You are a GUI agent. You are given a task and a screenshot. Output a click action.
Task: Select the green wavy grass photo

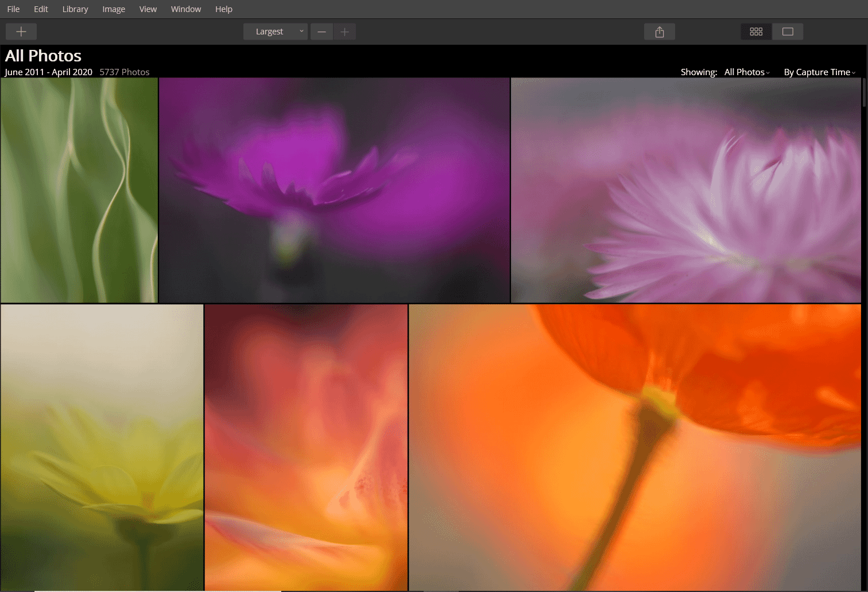coord(79,190)
